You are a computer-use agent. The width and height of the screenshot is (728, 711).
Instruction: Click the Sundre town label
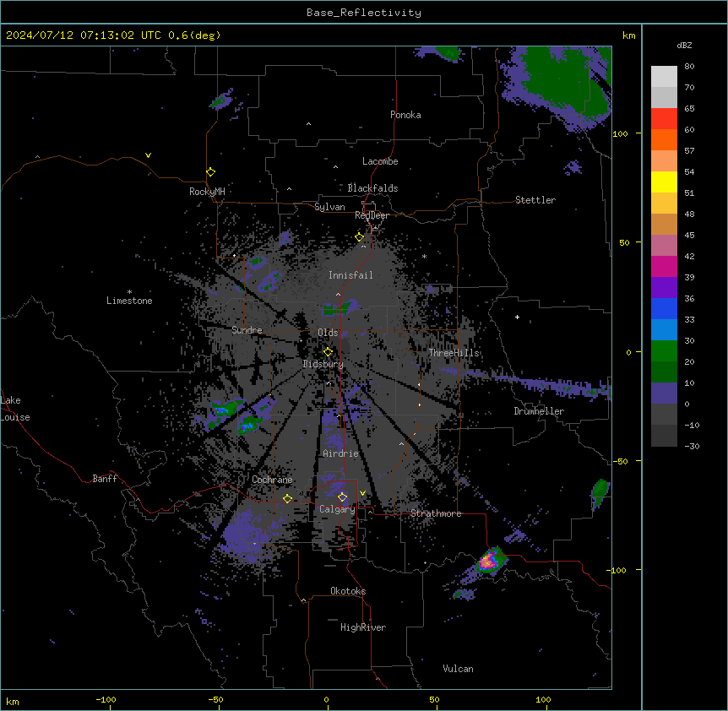click(x=247, y=330)
